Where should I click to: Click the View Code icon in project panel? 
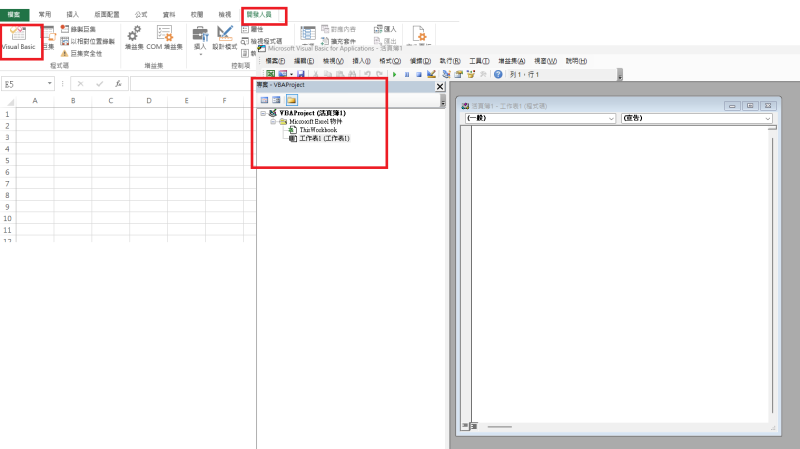pyautogui.click(x=264, y=100)
